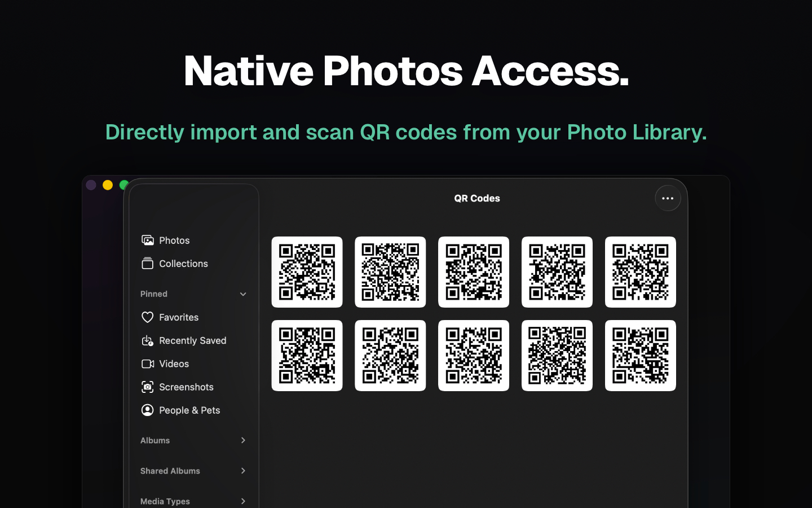Click the Screenshots capture icon

(147, 387)
